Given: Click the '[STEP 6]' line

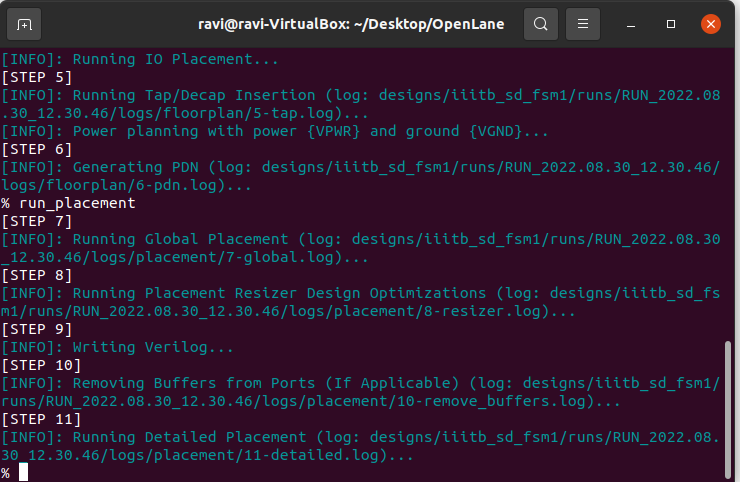Looking at the screenshot, I should click(x=37, y=150).
